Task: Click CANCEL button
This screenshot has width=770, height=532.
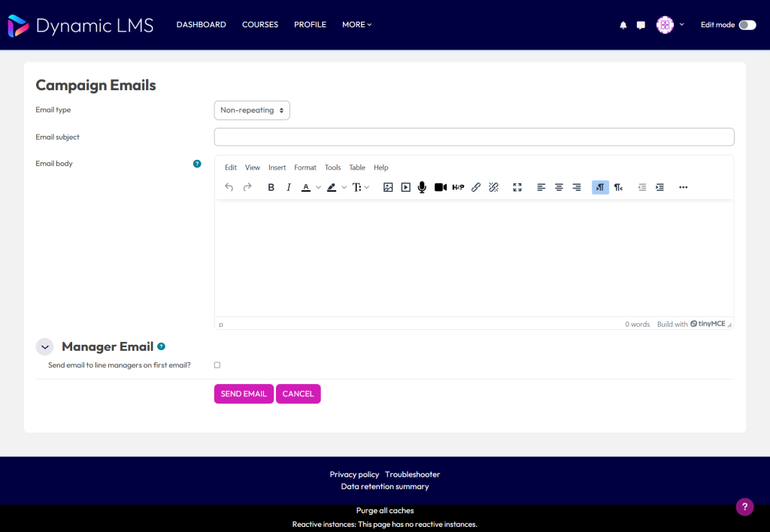Action: pyautogui.click(x=298, y=394)
